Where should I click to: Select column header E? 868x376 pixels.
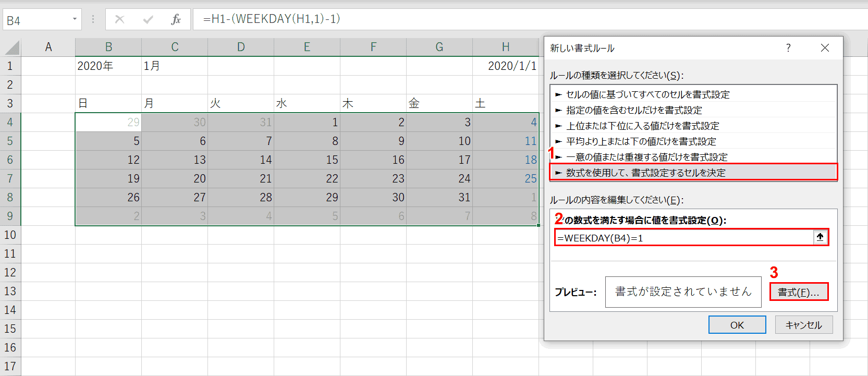tap(307, 47)
